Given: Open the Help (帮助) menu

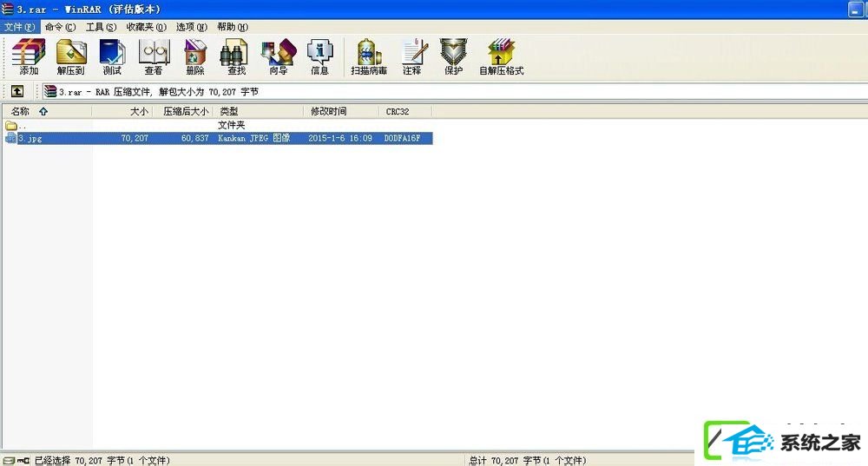Looking at the screenshot, I should coord(233,27).
